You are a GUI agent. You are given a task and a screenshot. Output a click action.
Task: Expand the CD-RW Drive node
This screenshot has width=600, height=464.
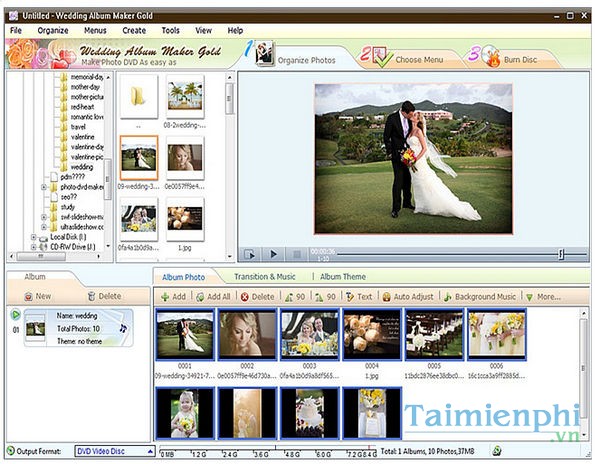tap(34, 247)
